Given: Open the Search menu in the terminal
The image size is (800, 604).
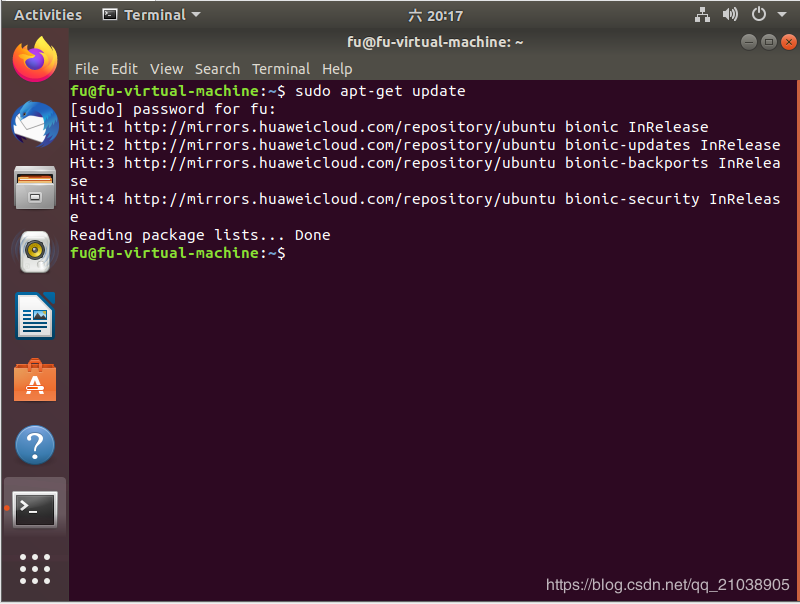Looking at the screenshot, I should (x=217, y=68).
